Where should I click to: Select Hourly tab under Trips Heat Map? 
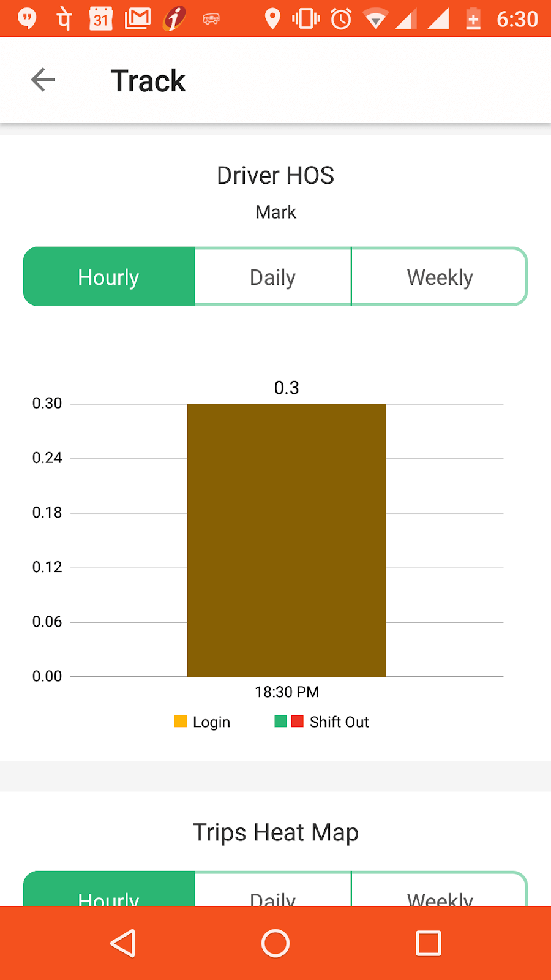109,889
